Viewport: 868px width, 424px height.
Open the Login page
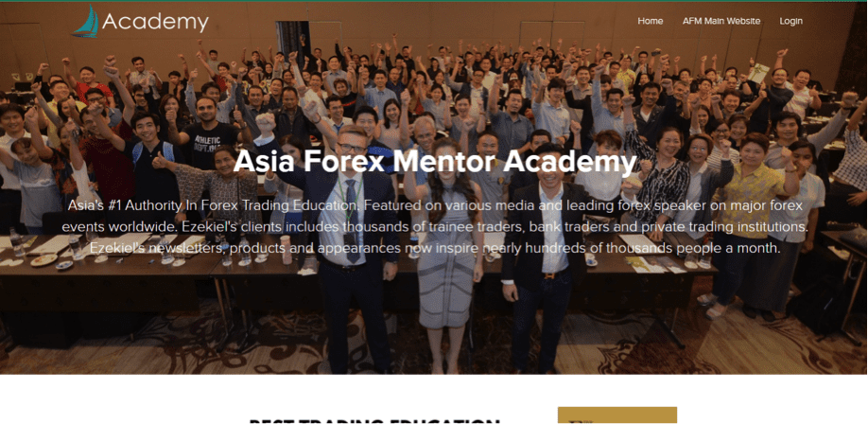[x=790, y=21]
